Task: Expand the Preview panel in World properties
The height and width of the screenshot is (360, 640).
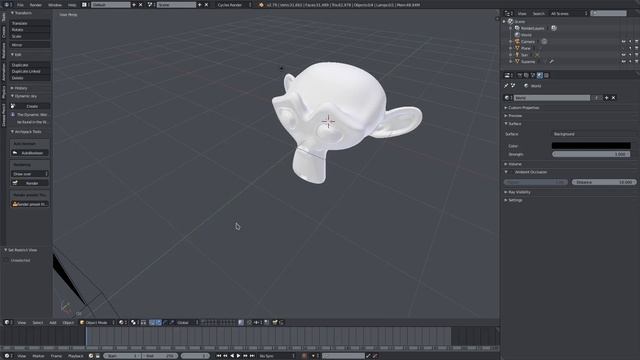Action: (515, 116)
